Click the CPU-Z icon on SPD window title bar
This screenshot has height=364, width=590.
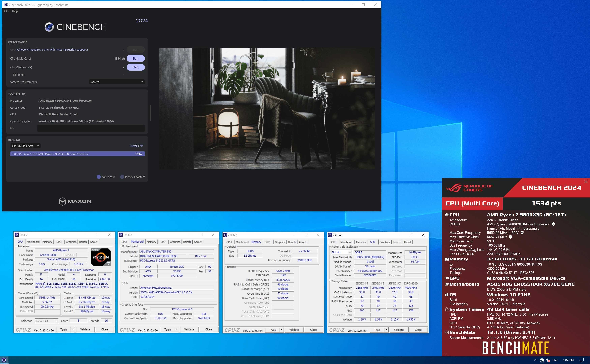(330, 235)
